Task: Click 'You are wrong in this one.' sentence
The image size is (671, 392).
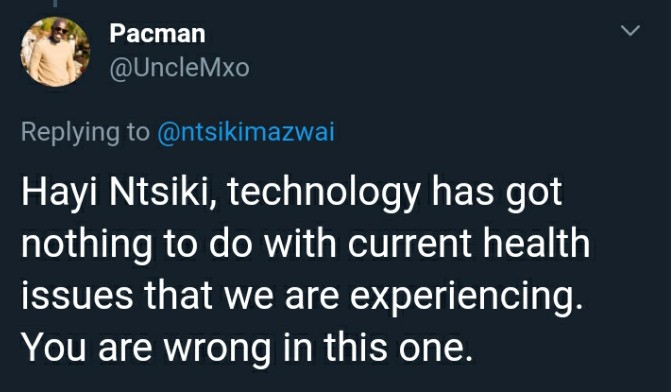Action: 247,347
